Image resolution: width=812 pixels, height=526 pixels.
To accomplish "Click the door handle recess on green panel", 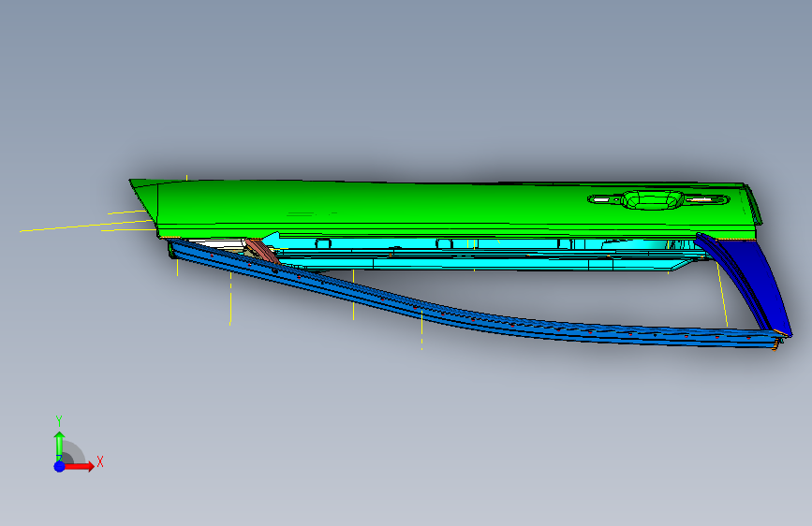I will 653,200.
